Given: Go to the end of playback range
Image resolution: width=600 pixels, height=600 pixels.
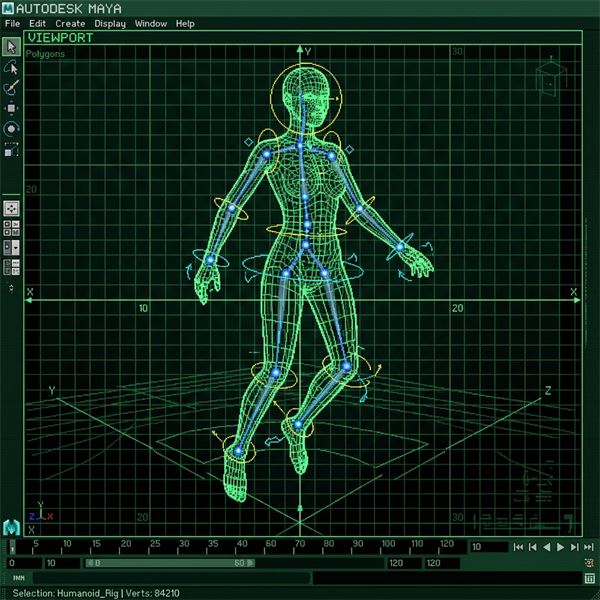Looking at the screenshot, I should (x=588, y=547).
